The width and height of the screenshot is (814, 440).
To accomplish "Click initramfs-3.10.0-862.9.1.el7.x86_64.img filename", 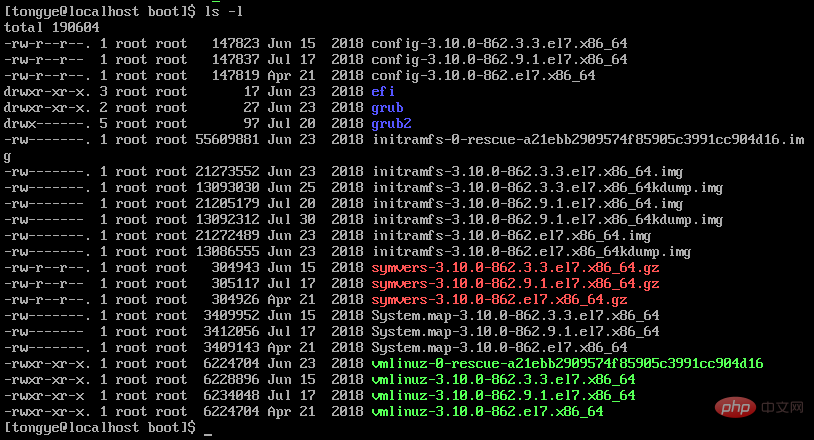I will (x=527, y=204).
